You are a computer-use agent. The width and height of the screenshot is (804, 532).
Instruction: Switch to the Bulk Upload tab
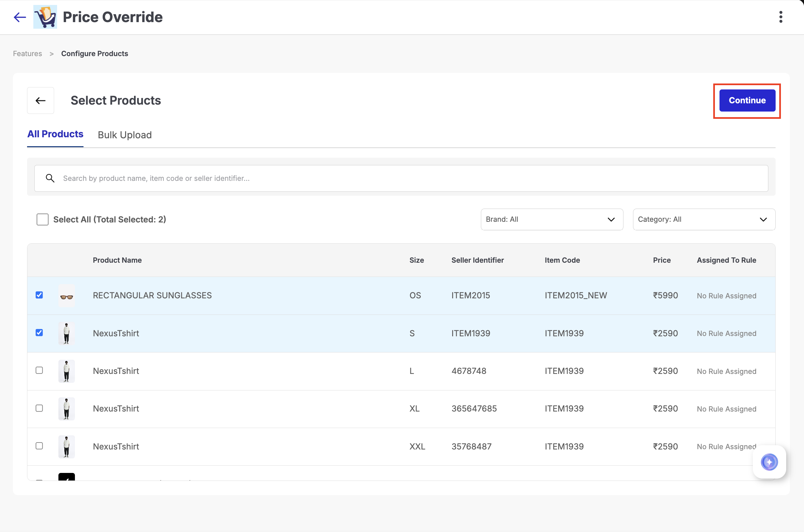click(x=125, y=135)
